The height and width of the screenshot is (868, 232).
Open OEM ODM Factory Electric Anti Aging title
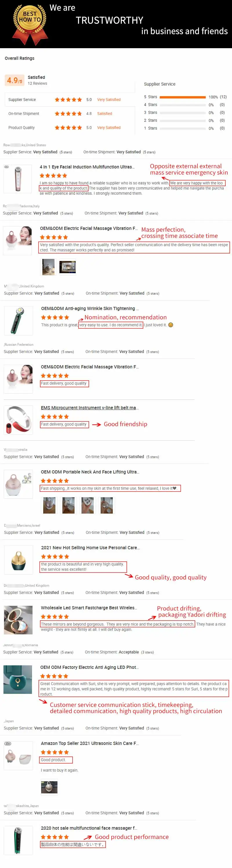[x=89, y=667]
